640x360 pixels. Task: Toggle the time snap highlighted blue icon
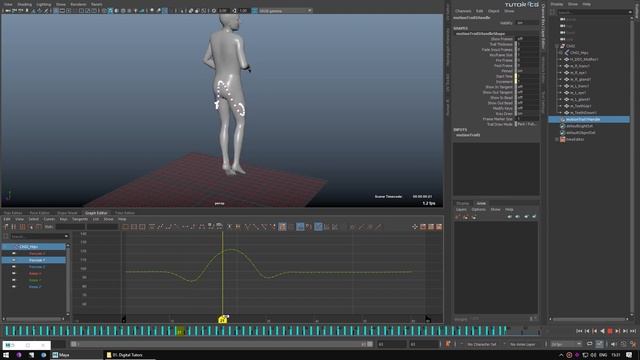(300, 227)
